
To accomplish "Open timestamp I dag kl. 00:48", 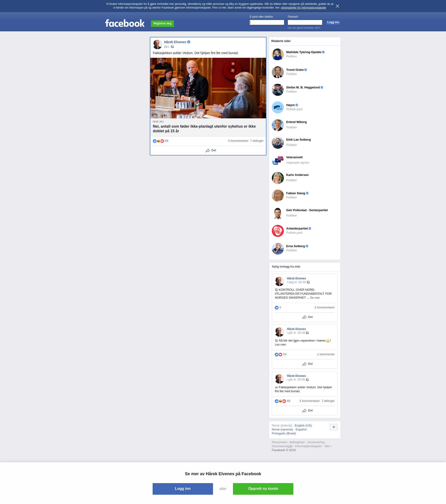I will (296, 282).
